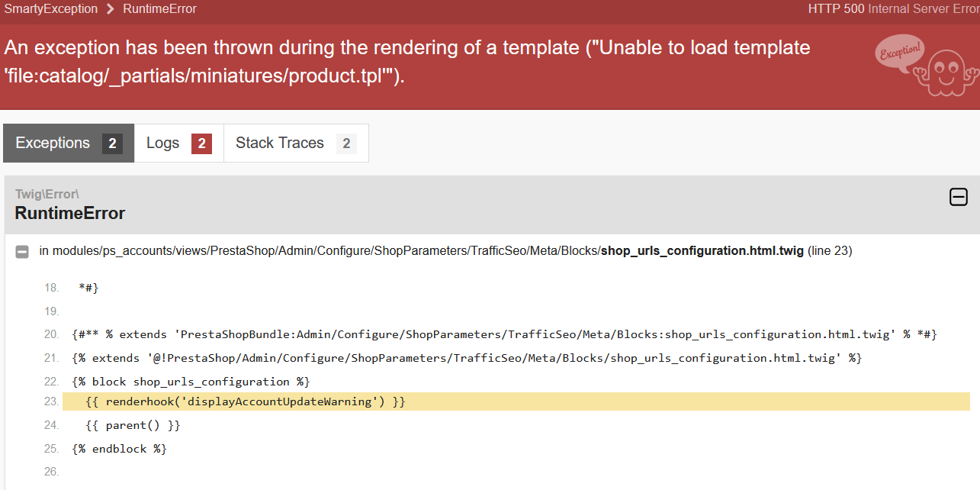Click the Stack Traces count badge
The width and height of the screenshot is (980, 490).
(x=346, y=143)
